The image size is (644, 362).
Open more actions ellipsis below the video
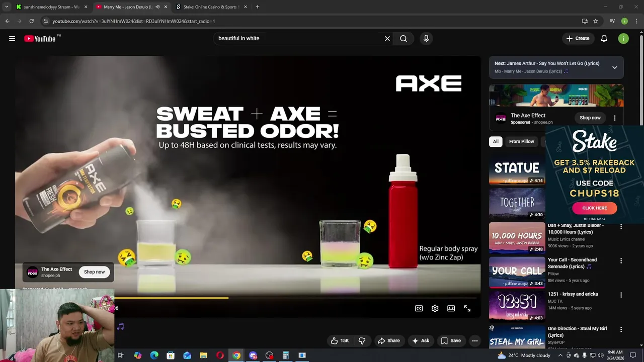click(475, 341)
